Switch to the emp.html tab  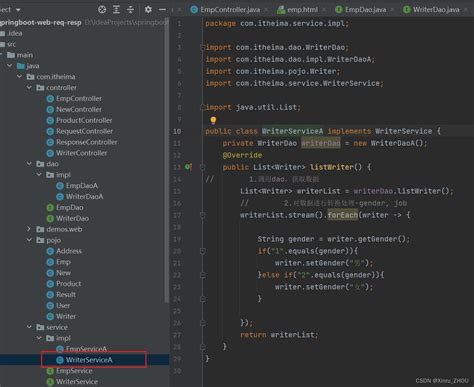click(x=298, y=10)
